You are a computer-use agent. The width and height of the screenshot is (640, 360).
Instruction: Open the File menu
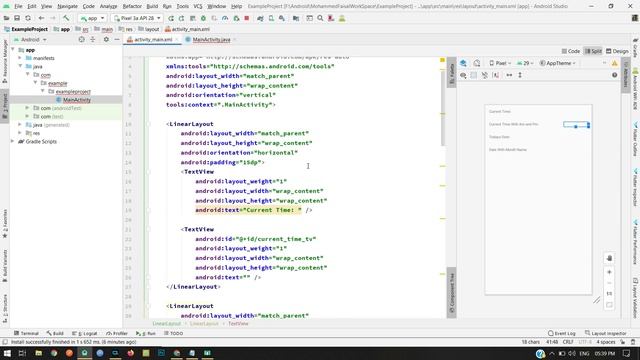(18, 7)
